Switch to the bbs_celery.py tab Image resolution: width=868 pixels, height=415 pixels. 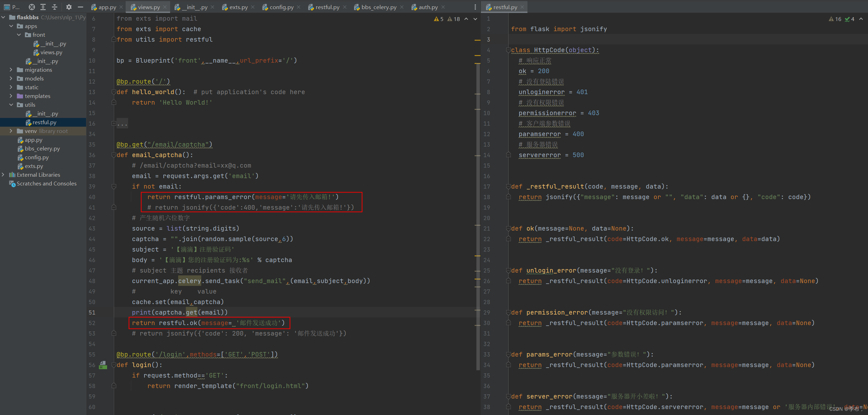378,7
